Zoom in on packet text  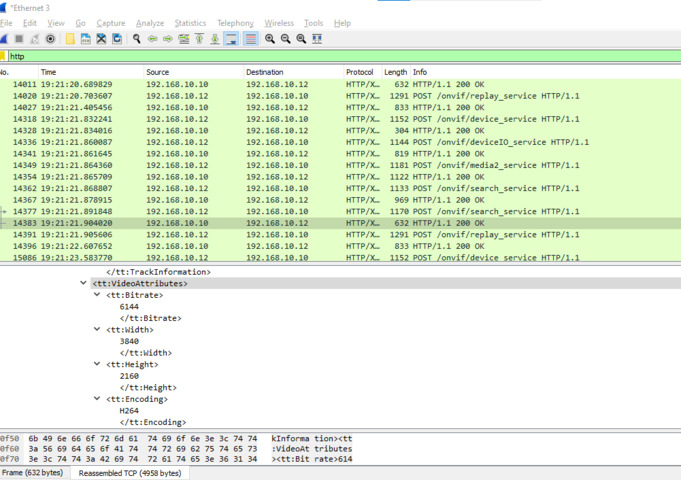tap(270, 39)
